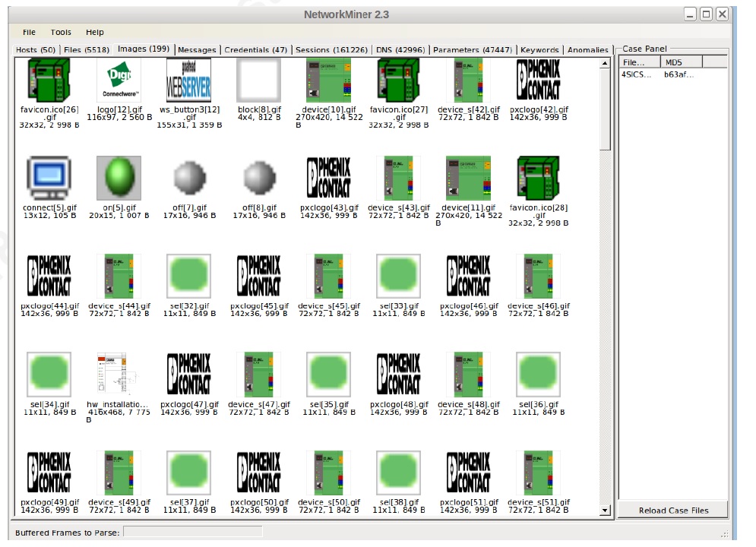Screen dimensions: 756x547
Task: Select the device_s[48].gif image
Action: [x=469, y=375]
